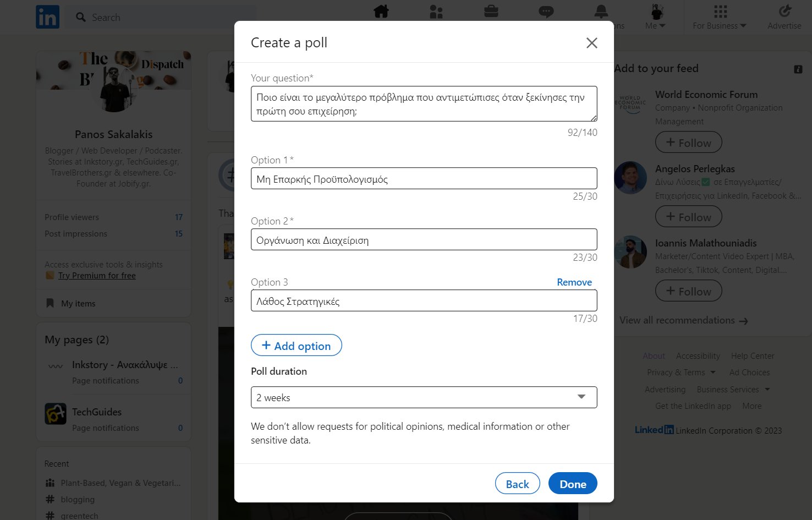Open My items saved list
The height and width of the screenshot is (520, 812).
[78, 304]
